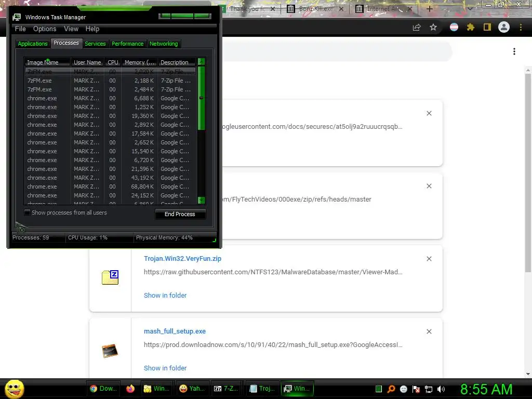Launch Firefox from the taskbar
The width and height of the screenshot is (532, 399).
tap(130, 389)
